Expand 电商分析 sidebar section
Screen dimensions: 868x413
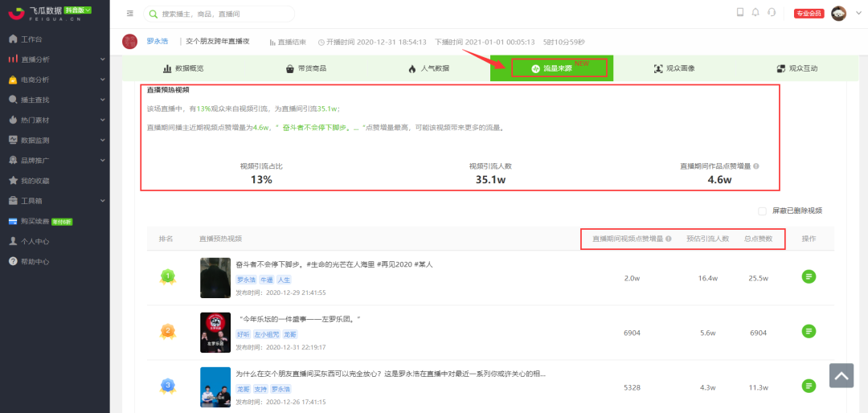point(55,80)
